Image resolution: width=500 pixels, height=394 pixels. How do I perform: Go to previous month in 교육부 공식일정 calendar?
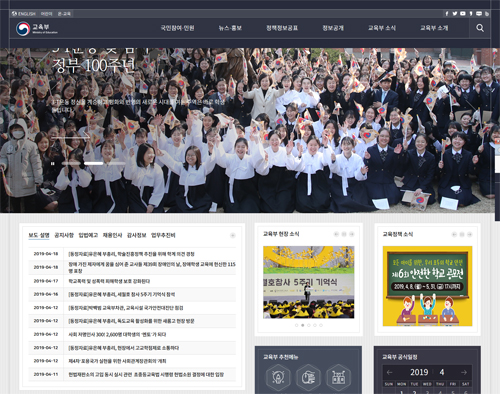point(389,372)
